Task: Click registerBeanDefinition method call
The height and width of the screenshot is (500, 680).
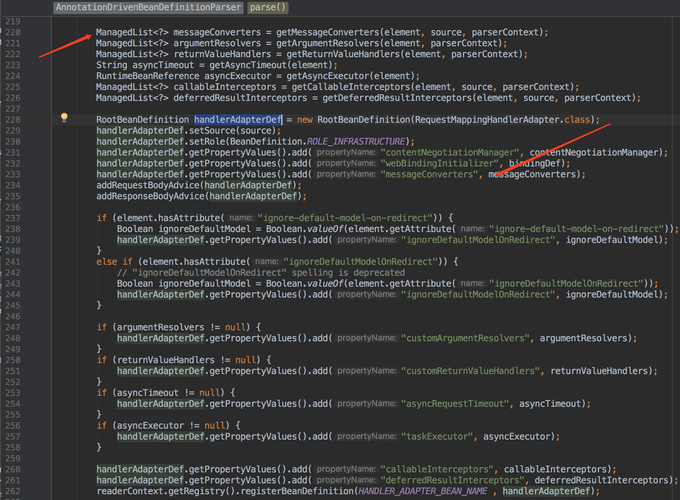Action: (298, 491)
